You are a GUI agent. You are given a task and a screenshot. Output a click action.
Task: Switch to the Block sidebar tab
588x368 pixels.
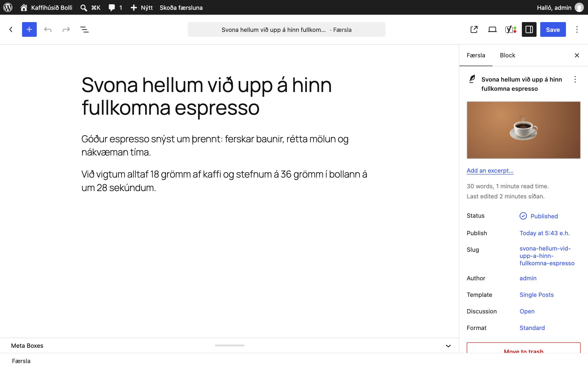[507, 55]
